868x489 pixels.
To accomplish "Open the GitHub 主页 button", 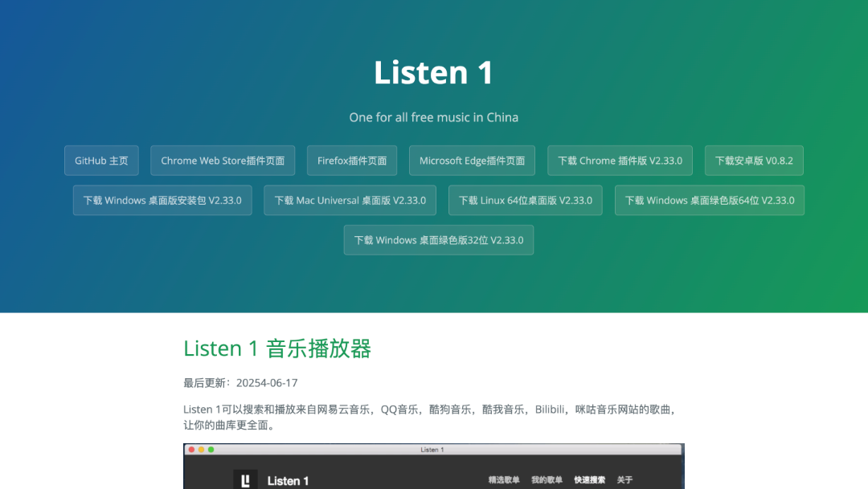I will pos(101,161).
